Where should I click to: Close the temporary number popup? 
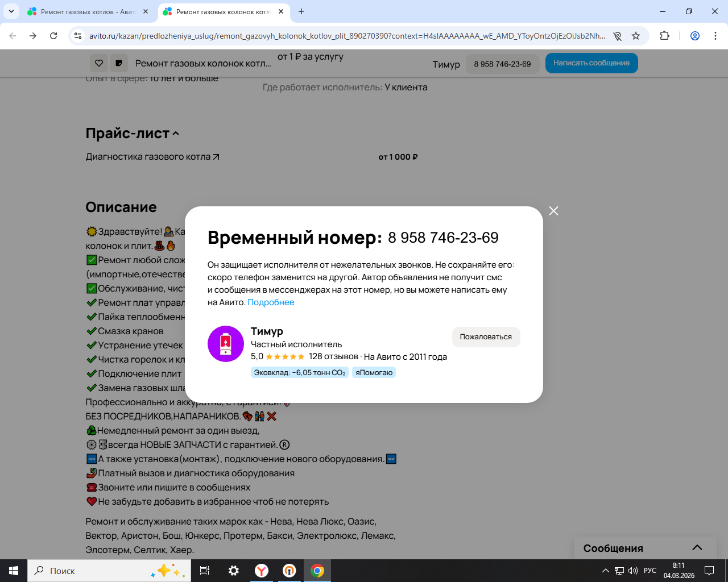(x=553, y=211)
